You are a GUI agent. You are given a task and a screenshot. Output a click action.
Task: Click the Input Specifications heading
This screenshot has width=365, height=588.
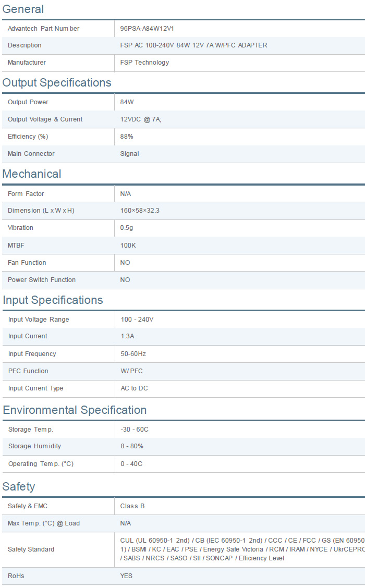(x=53, y=300)
